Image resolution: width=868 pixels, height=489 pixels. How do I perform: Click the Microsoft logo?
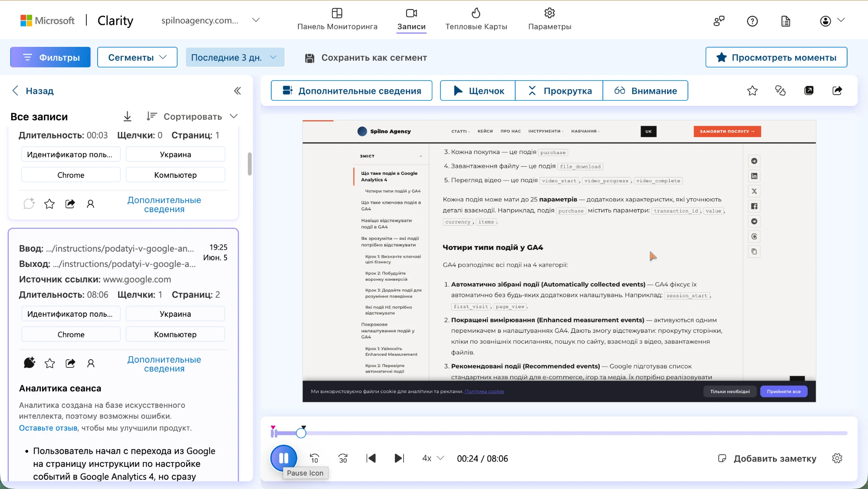pyautogui.click(x=47, y=20)
